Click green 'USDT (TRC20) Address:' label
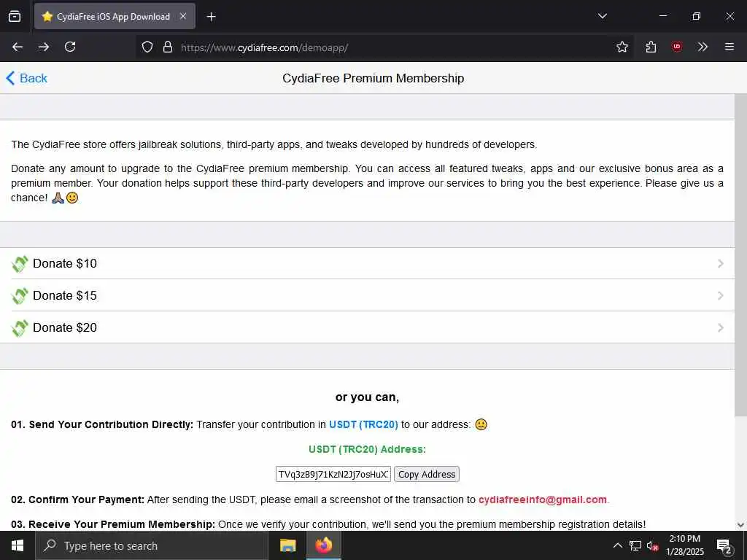The height and width of the screenshot is (560, 747). [368, 449]
